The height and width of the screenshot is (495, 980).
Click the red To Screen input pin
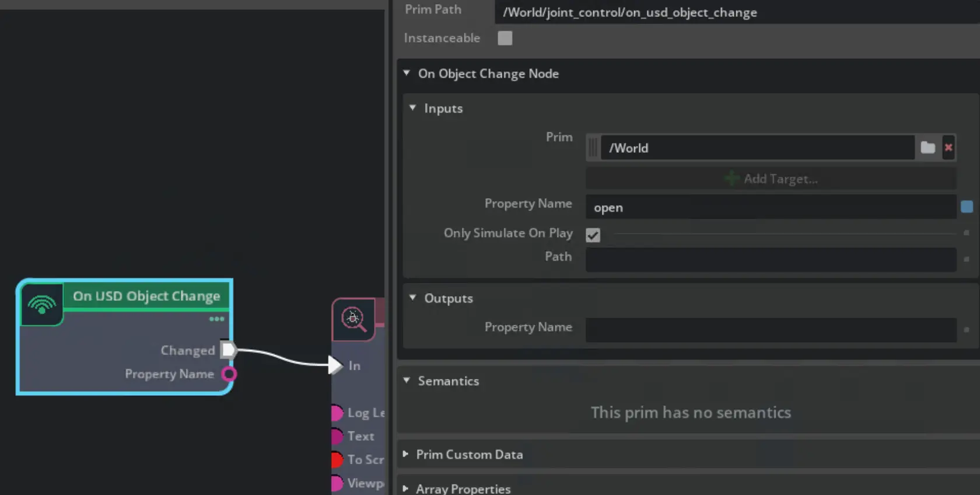click(x=337, y=460)
